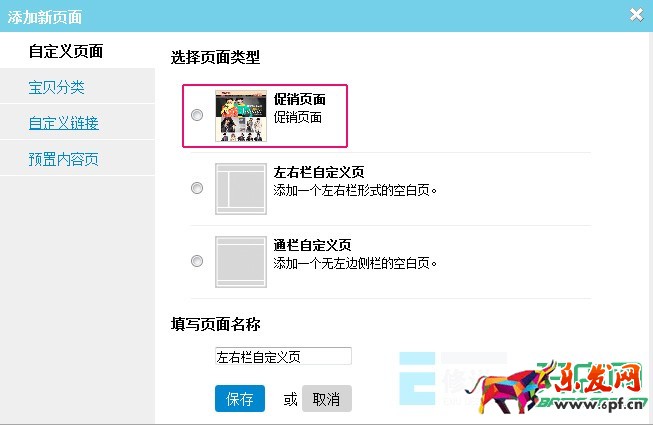Image resolution: width=653 pixels, height=425 pixels.
Task: Open the 自定义页面 tab
Action: click(66, 51)
